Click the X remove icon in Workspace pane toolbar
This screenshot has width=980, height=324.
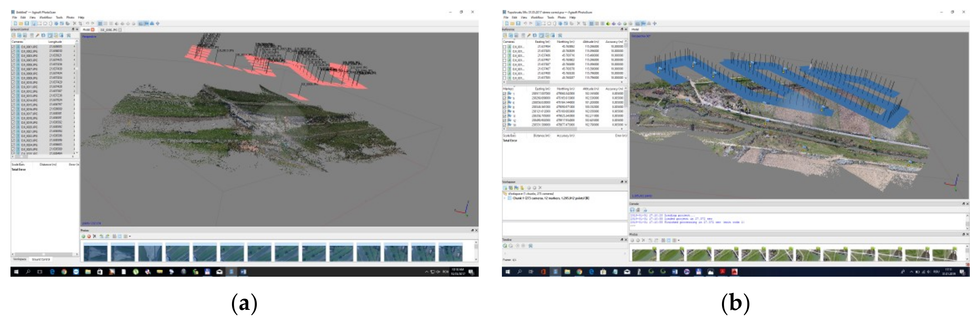coord(540,188)
